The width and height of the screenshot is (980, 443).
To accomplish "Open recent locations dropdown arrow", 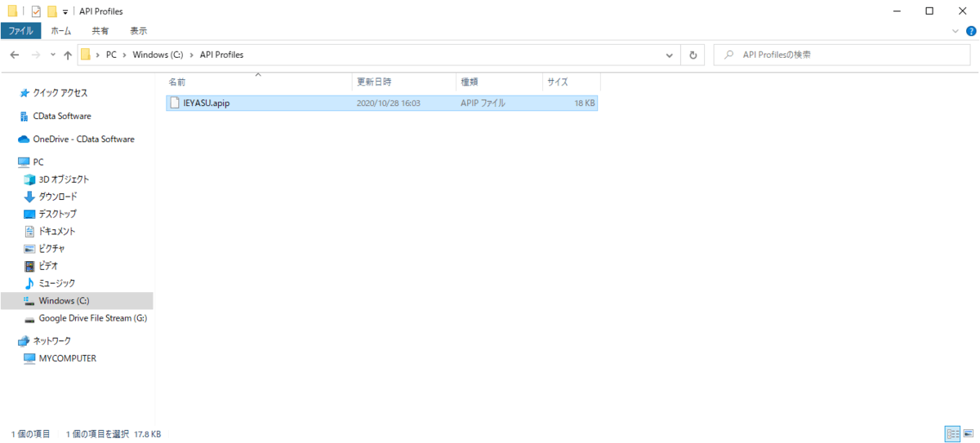I will 53,55.
